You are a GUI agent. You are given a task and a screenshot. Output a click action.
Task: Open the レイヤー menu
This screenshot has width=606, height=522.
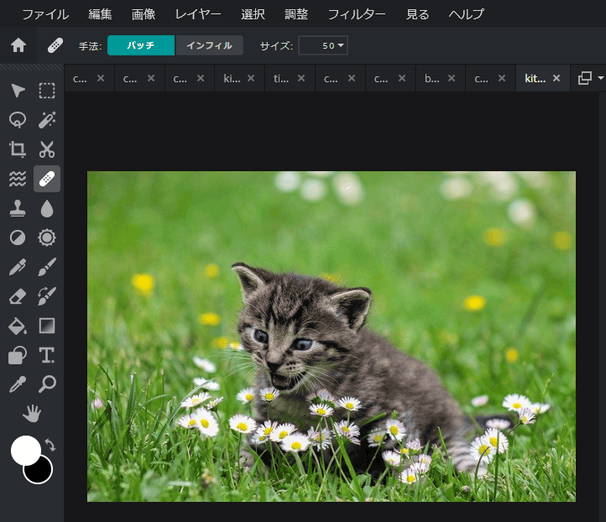point(198,15)
